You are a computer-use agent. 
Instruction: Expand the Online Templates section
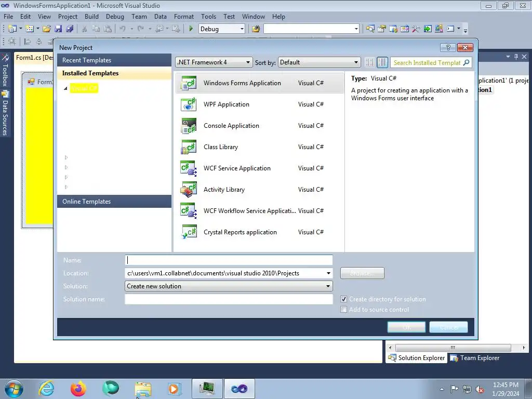[x=114, y=202]
